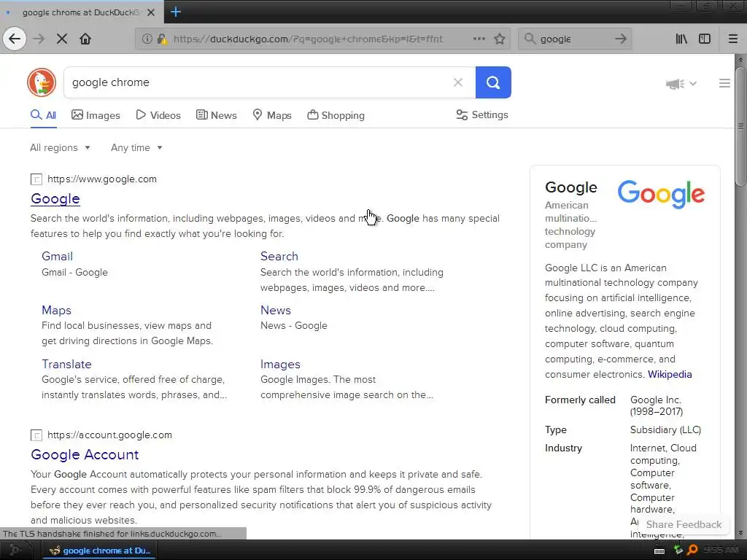Screen dimensions: 747x560
Task: Click the page vertical scrollbar thumb
Action: pos(740,126)
